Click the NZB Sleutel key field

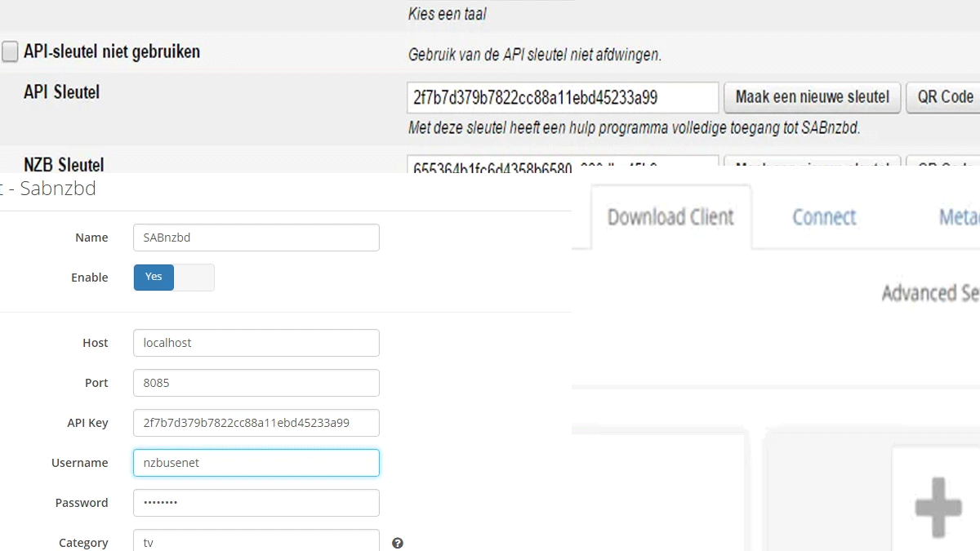coord(562,167)
